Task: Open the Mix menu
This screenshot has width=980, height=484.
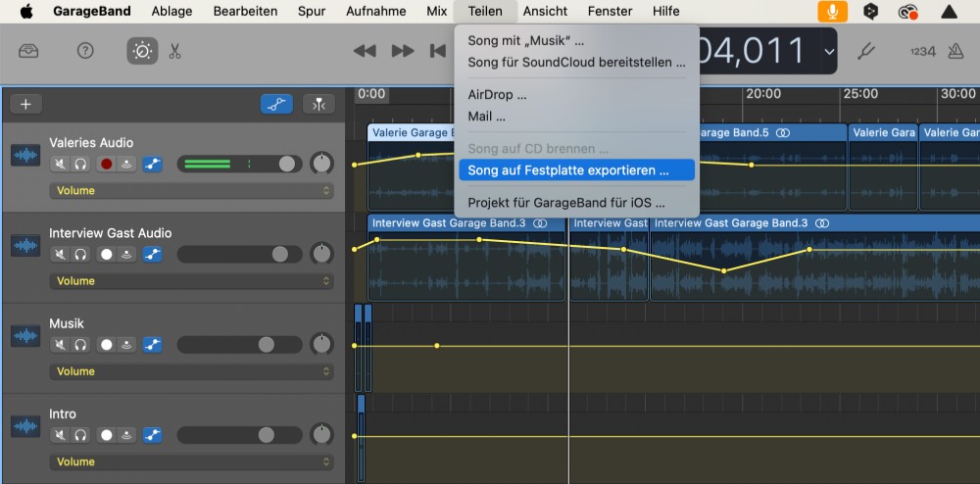Action: [437, 11]
